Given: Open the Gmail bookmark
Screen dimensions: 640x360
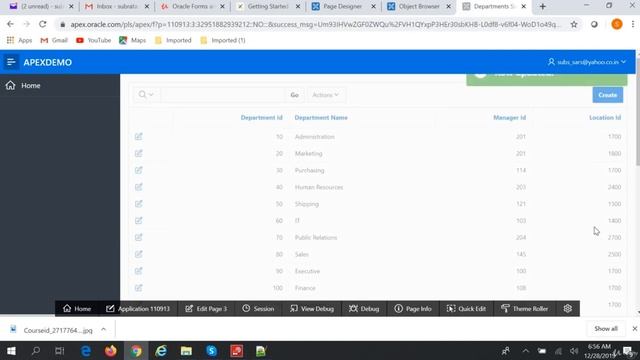Looking at the screenshot, I should (x=54, y=40).
